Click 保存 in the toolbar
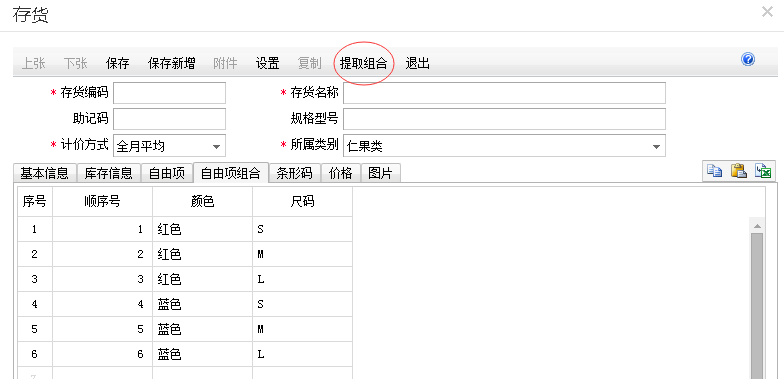This screenshot has height=379, width=784. [118, 64]
